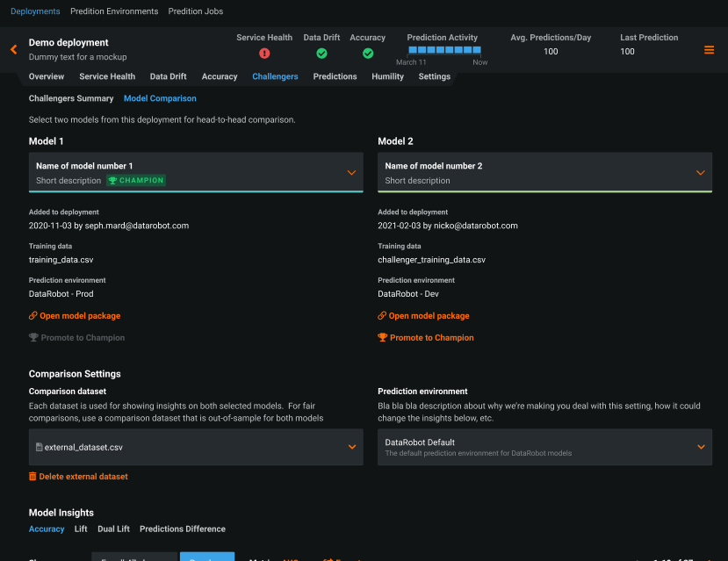Click the back arrow beside Demo deployment
The image size is (728, 561).
[12, 50]
